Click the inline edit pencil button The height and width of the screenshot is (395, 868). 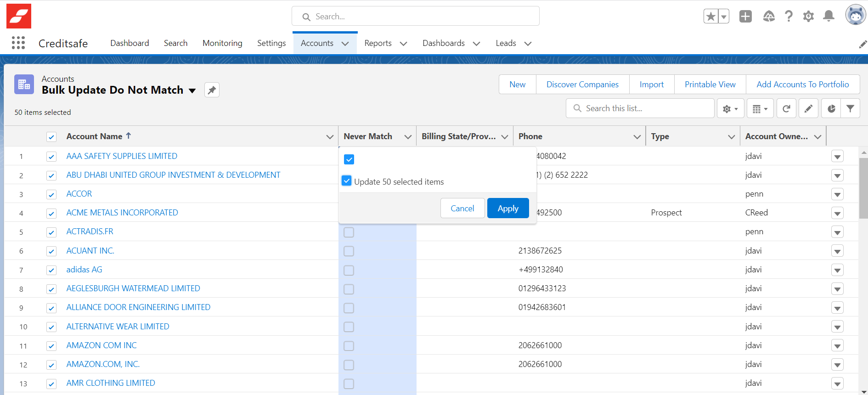click(808, 108)
